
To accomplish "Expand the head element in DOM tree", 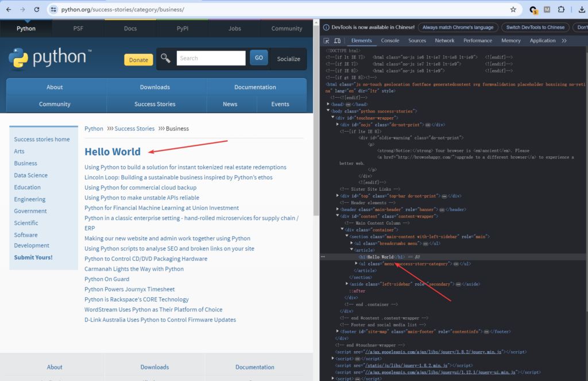I will (328, 104).
